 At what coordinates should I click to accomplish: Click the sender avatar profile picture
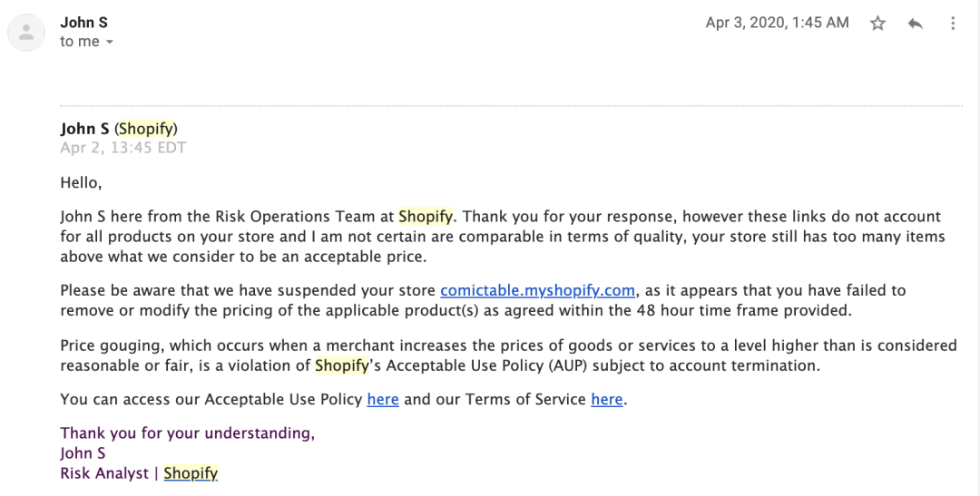26,32
